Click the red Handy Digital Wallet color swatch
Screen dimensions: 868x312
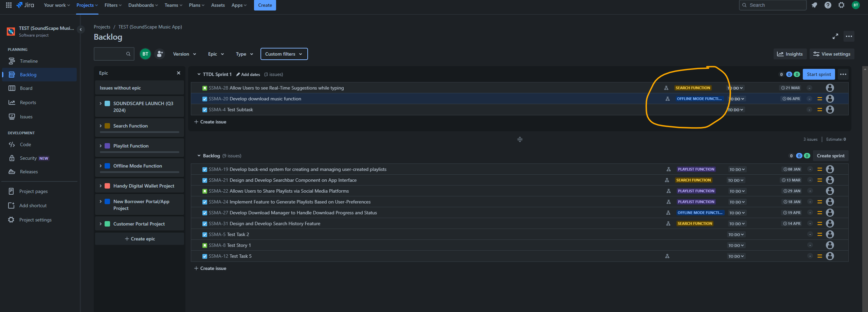pyautogui.click(x=107, y=186)
